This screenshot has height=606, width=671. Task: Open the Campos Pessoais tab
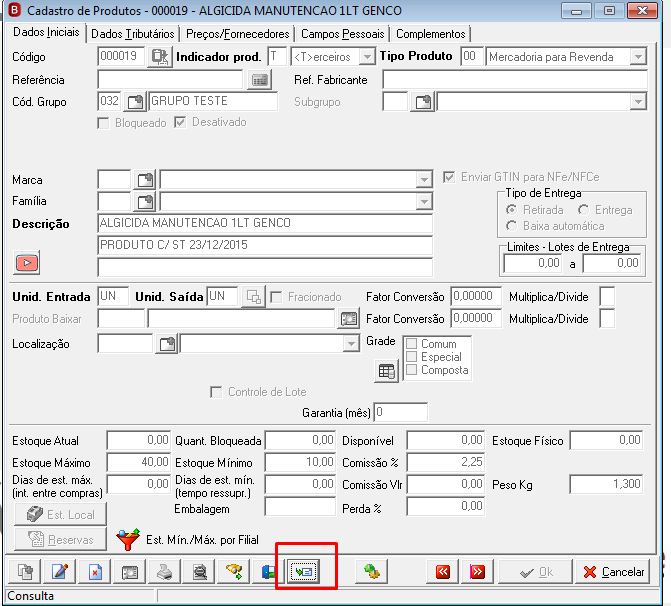pos(342,34)
